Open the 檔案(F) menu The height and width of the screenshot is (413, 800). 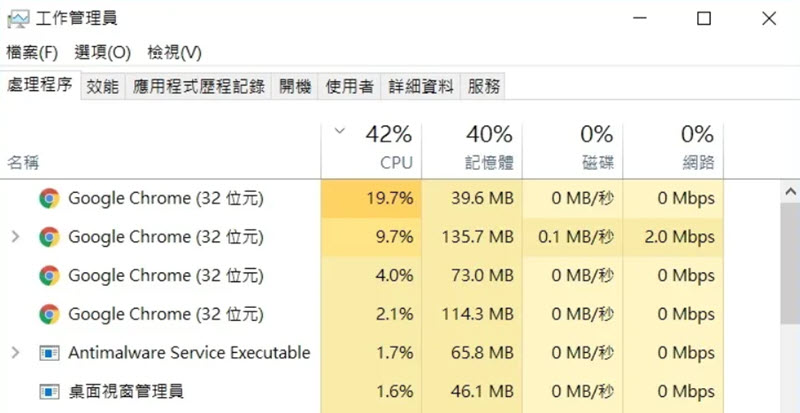coord(32,52)
